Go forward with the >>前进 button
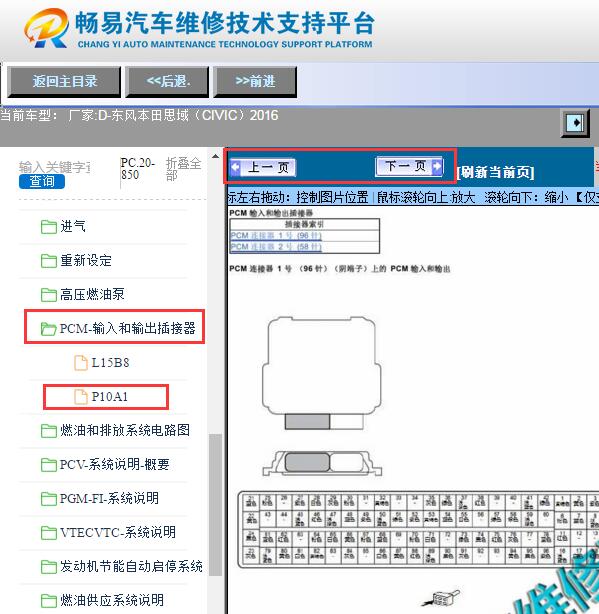The image size is (599, 614). (x=255, y=81)
